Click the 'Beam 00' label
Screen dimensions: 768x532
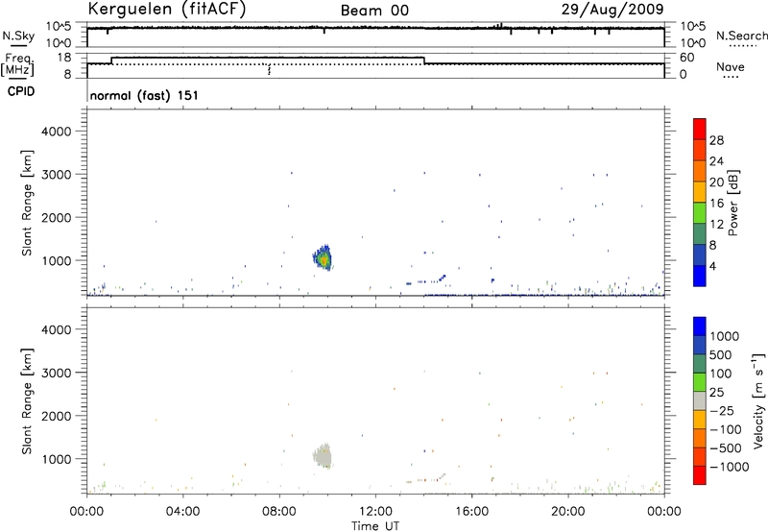tap(374, 11)
